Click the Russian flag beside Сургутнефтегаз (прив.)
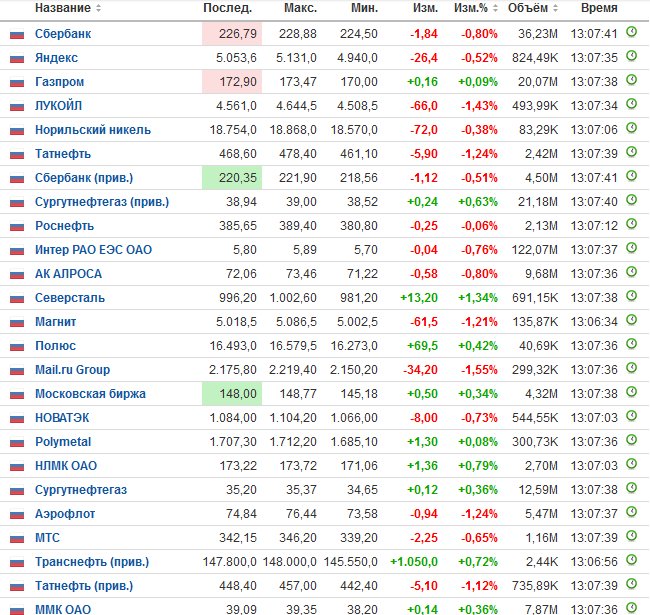This screenshot has width=650, height=615. tap(17, 203)
